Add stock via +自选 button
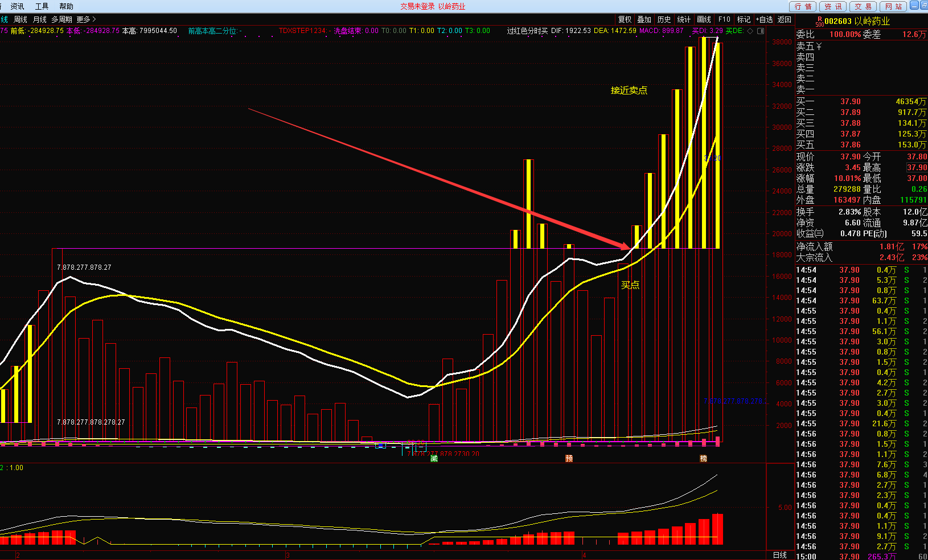The height and width of the screenshot is (560, 928). point(764,19)
